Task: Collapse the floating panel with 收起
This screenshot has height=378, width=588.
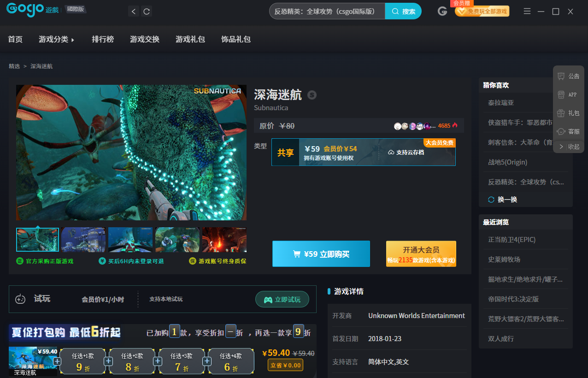Action: tap(569, 147)
